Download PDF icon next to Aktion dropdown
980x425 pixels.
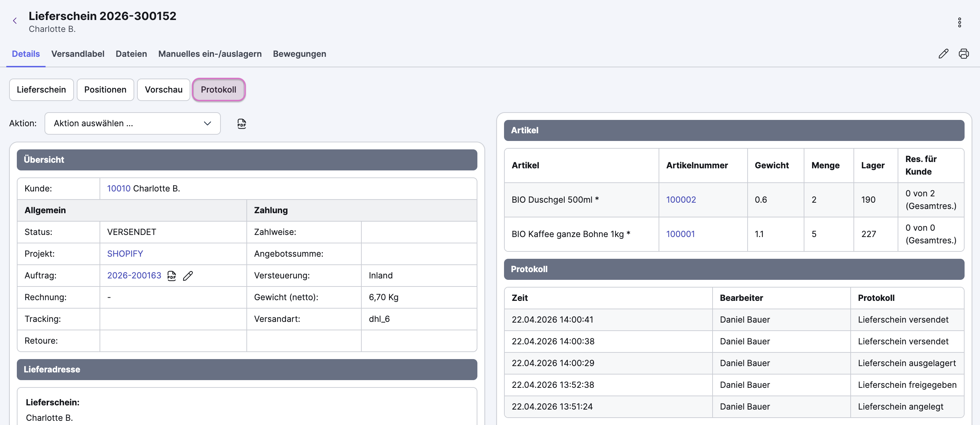coord(241,124)
